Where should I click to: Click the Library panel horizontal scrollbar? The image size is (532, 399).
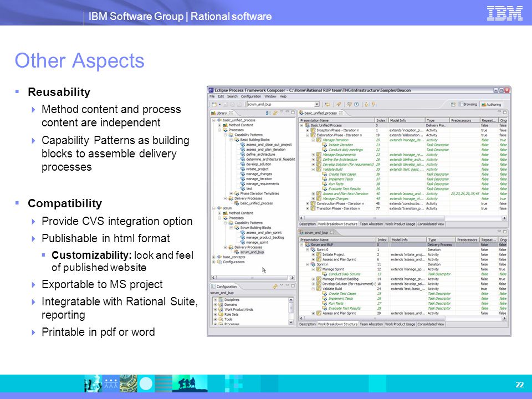(x=253, y=278)
